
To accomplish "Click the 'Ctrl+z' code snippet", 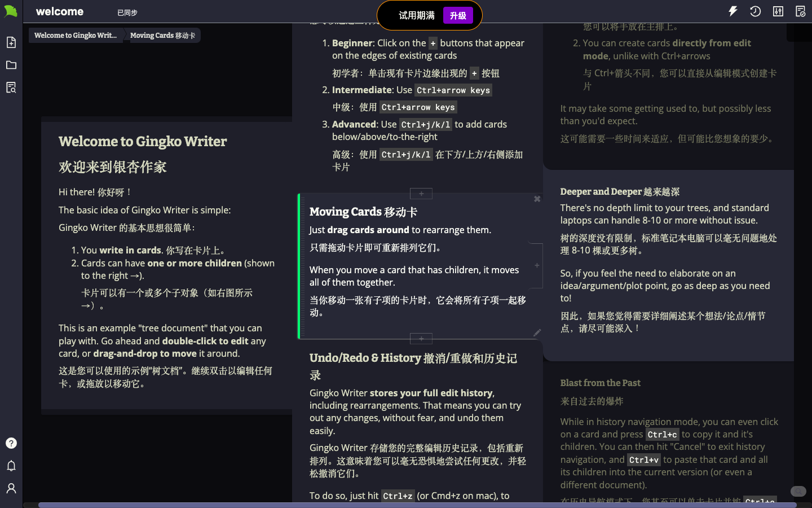I will pos(398,496).
